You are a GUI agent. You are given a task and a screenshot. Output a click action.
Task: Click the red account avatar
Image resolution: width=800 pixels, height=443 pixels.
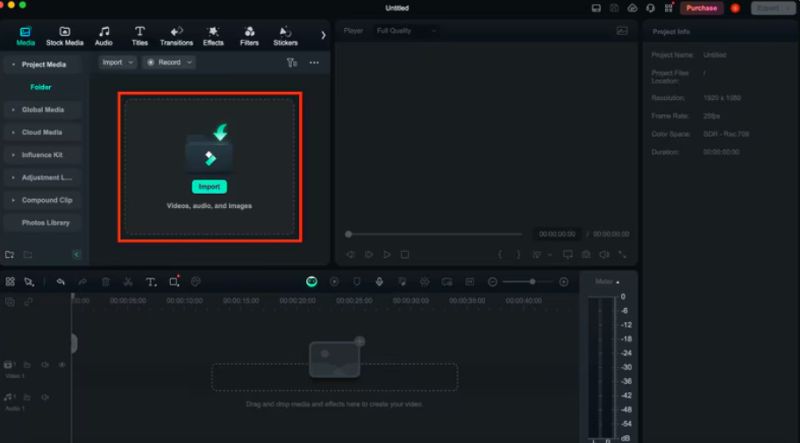click(735, 8)
